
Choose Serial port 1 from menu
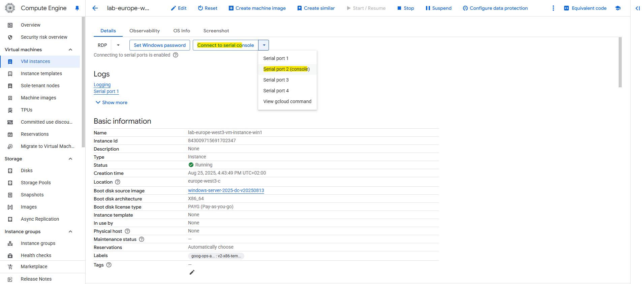point(287,58)
